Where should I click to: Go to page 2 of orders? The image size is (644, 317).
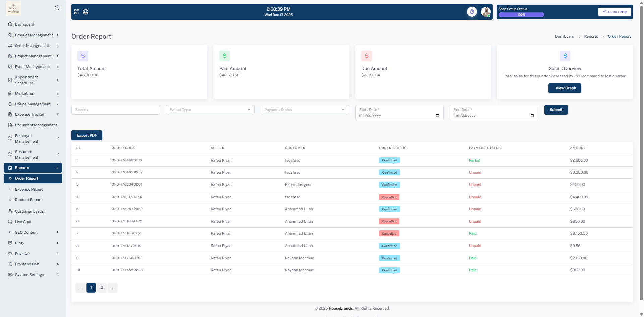(102, 287)
